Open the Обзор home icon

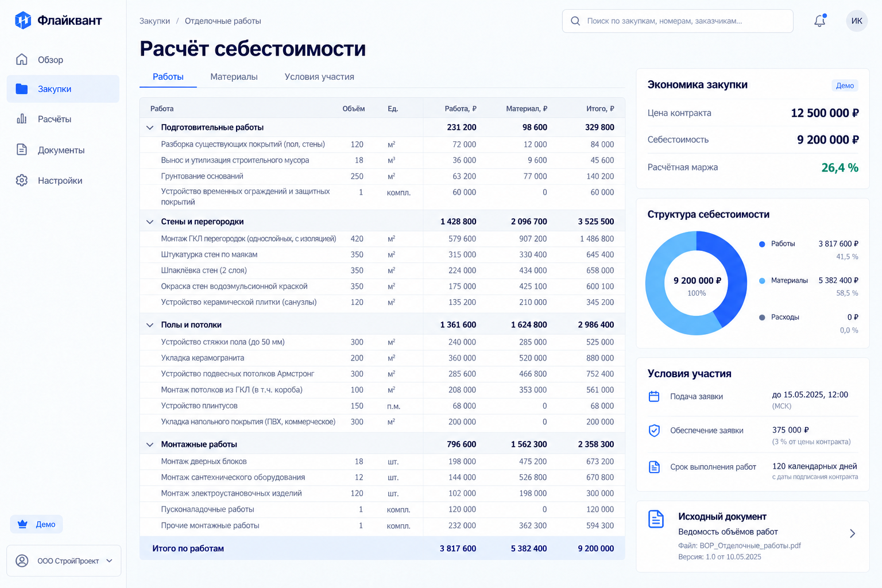pyautogui.click(x=22, y=59)
